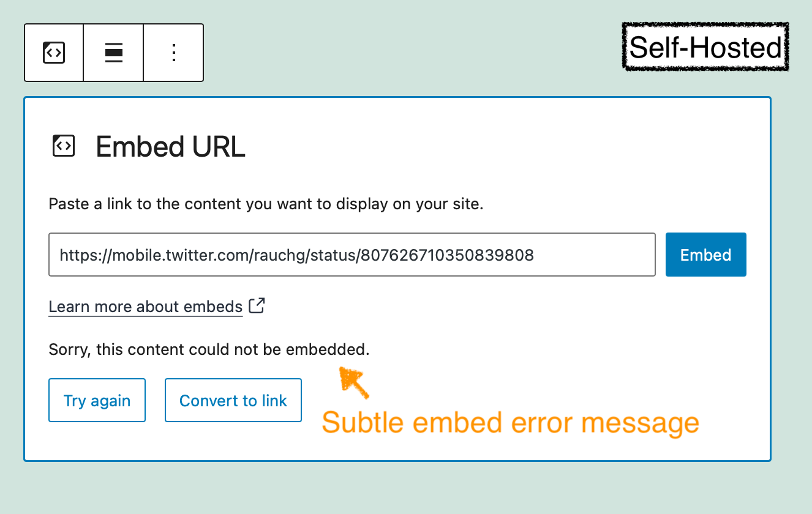Viewport: 812px width, 514px height.
Task: Select the pasted mobile.twitter.com URL text
Action: point(296,255)
